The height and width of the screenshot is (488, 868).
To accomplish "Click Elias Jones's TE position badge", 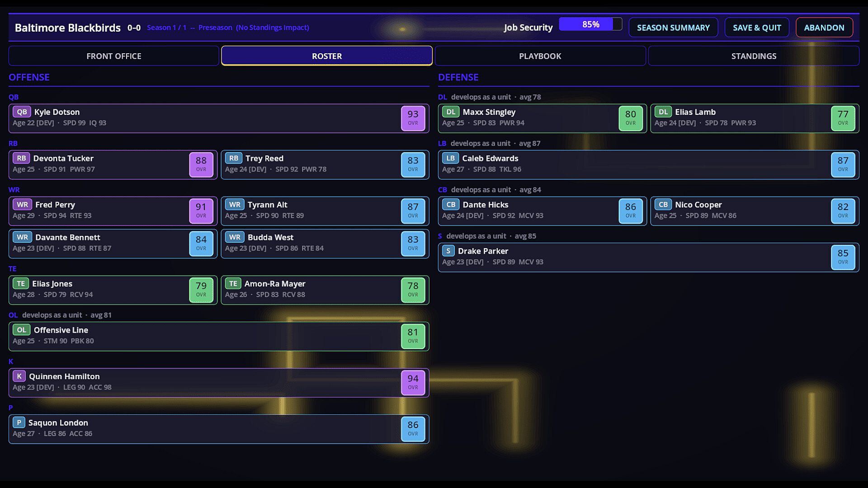I will [x=21, y=284].
